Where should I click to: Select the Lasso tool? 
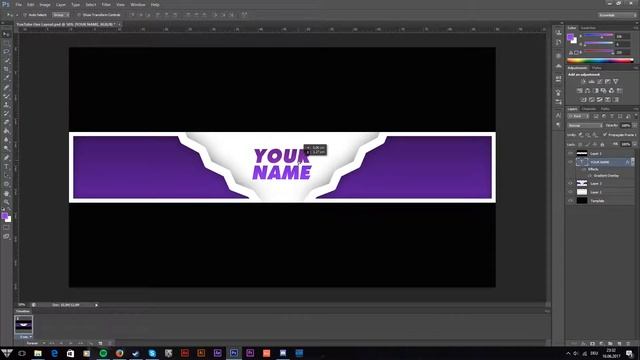[6, 51]
